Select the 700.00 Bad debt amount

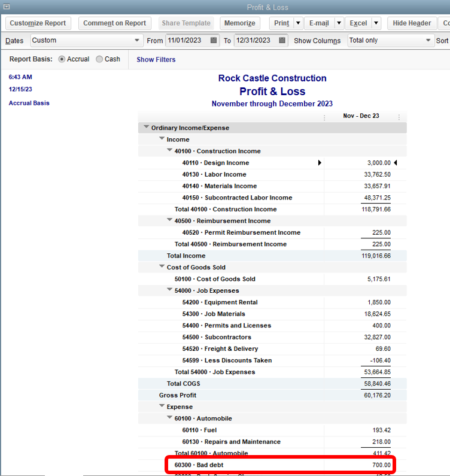tap(381, 465)
